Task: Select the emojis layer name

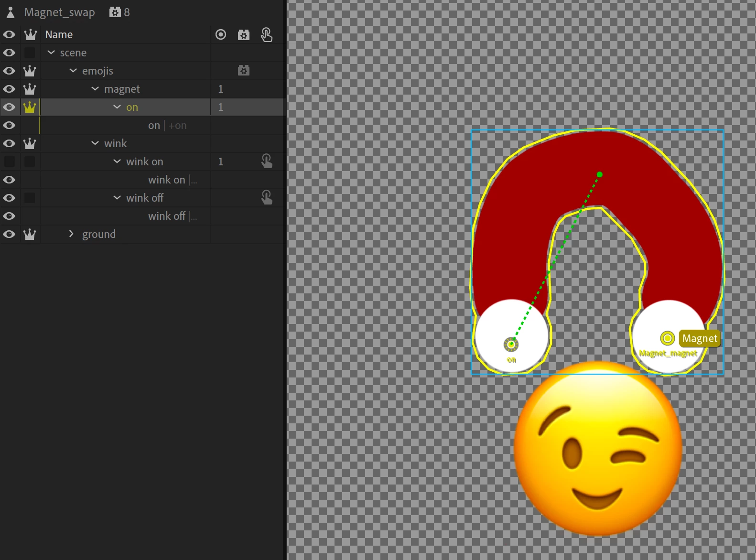Action: click(x=97, y=71)
